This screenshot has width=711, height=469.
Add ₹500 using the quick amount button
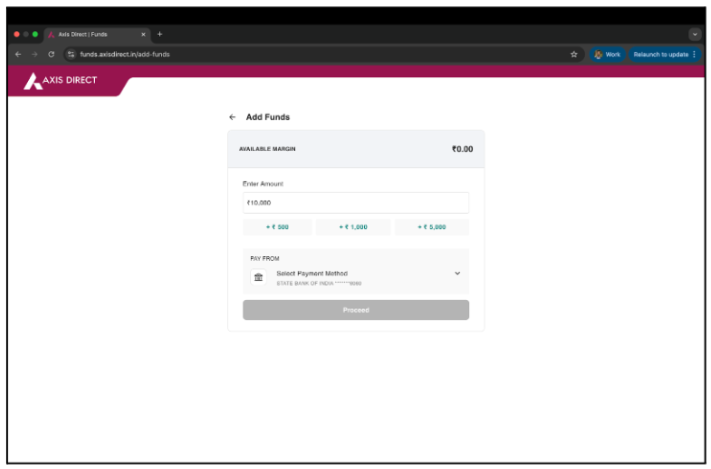[277, 227]
